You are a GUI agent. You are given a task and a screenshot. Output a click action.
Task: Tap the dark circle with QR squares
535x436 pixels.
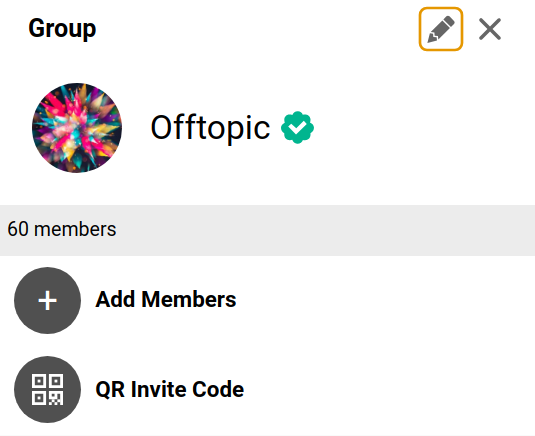(x=47, y=390)
